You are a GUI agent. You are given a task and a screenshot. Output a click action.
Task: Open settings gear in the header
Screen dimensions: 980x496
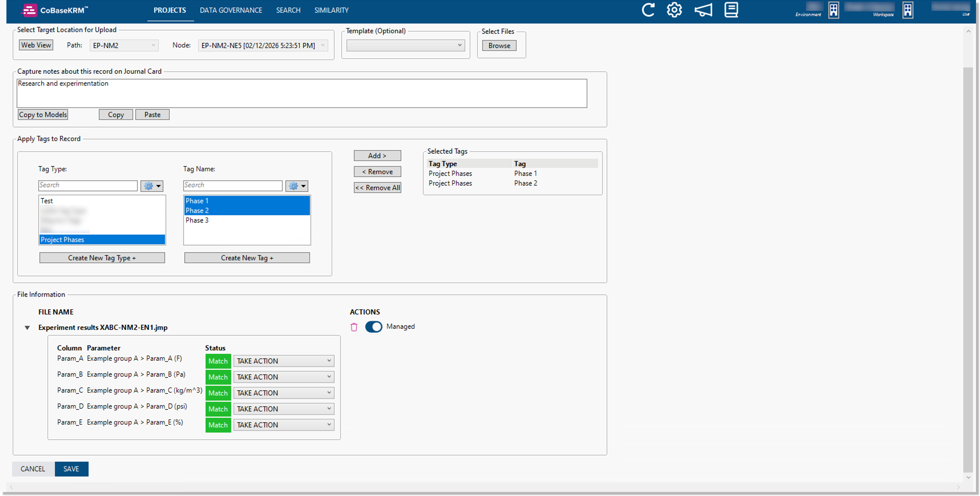pyautogui.click(x=674, y=10)
